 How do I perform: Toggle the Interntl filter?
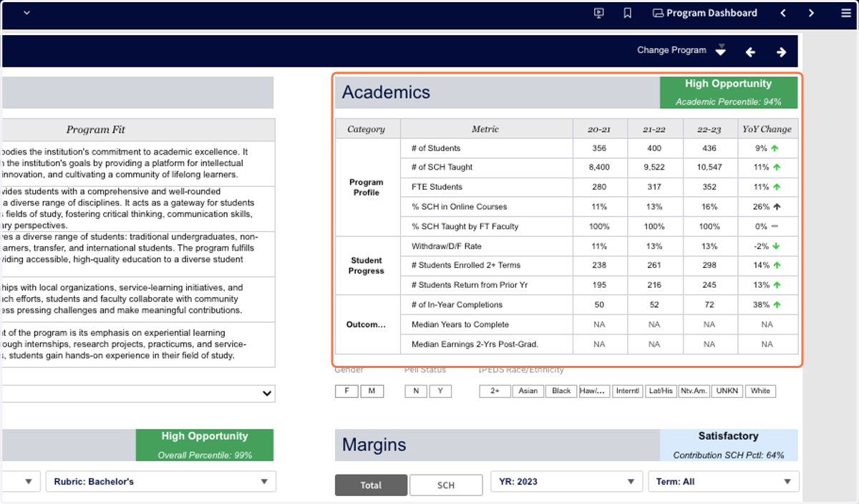click(x=628, y=391)
